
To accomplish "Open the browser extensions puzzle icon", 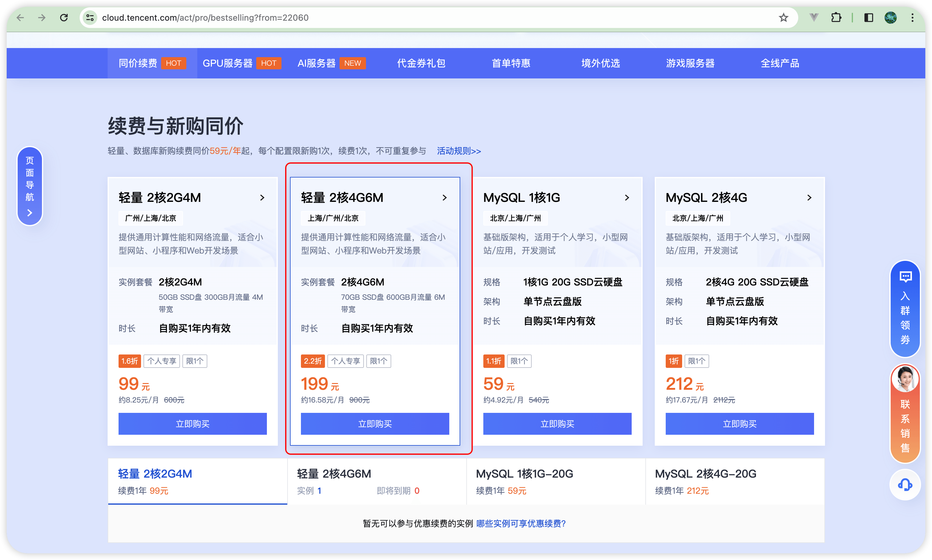I will coord(836,18).
